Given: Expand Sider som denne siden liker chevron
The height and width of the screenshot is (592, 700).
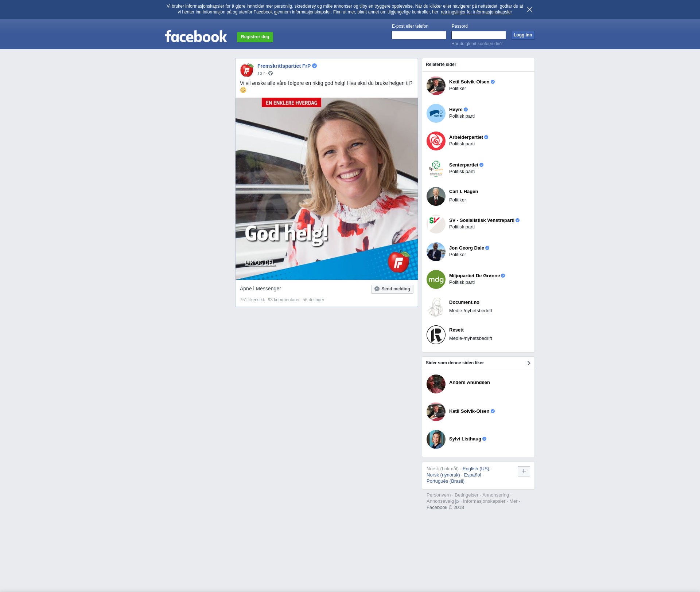Looking at the screenshot, I should (x=529, y=363).
